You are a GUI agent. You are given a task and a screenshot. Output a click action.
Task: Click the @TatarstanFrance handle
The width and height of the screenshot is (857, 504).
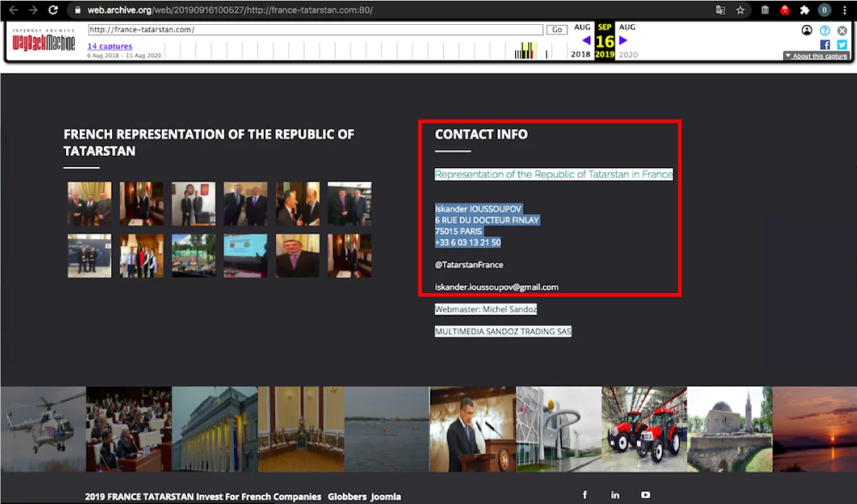tap(469, 265)
